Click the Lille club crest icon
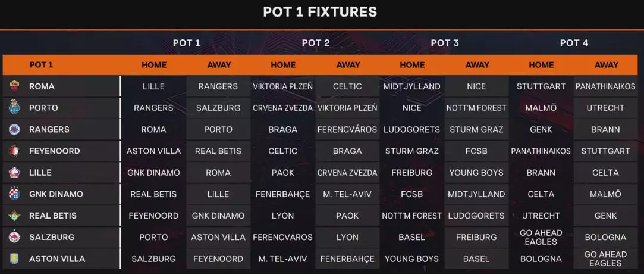644x274 pixels. (14, 172)
